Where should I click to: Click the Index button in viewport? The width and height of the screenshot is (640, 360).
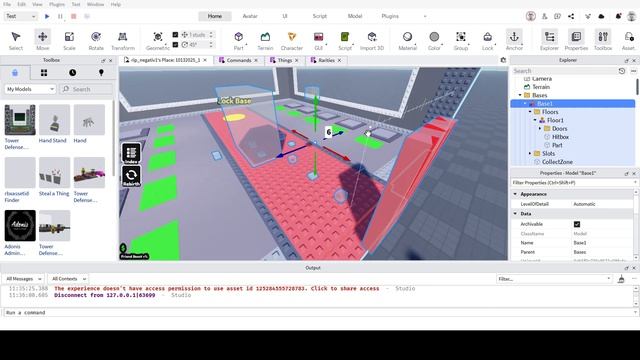pos(131,154)
